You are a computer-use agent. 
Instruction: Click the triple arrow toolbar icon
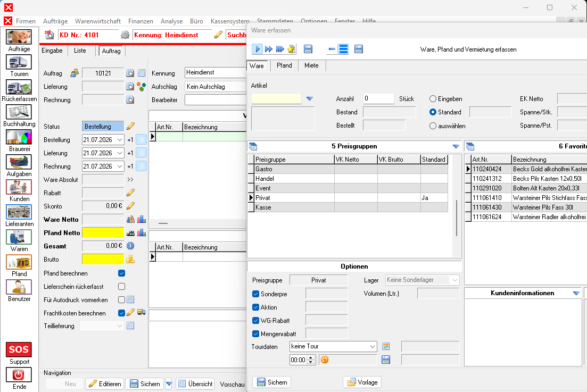[280, 49]
